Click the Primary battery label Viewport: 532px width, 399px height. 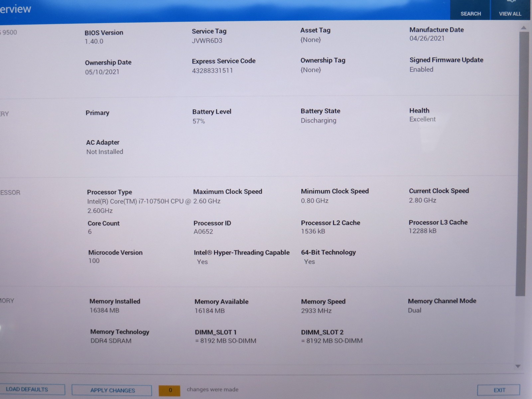click(x=97, y=113)
